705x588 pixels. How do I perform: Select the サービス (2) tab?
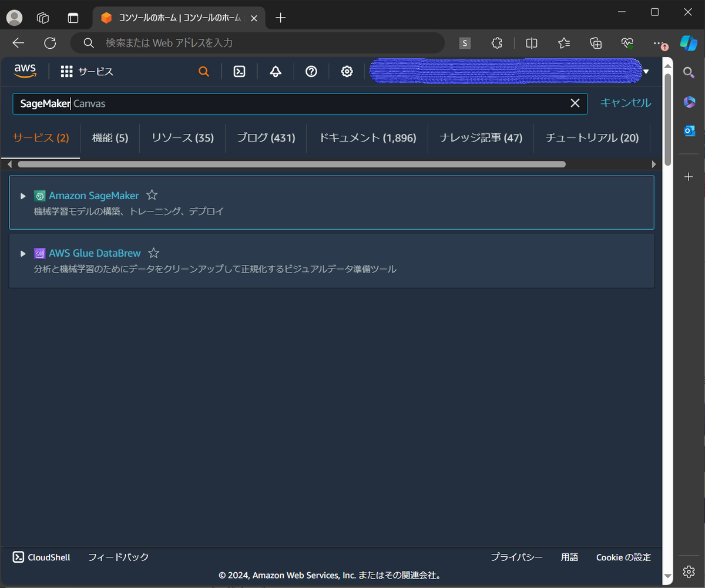click(x=41, y=138)
